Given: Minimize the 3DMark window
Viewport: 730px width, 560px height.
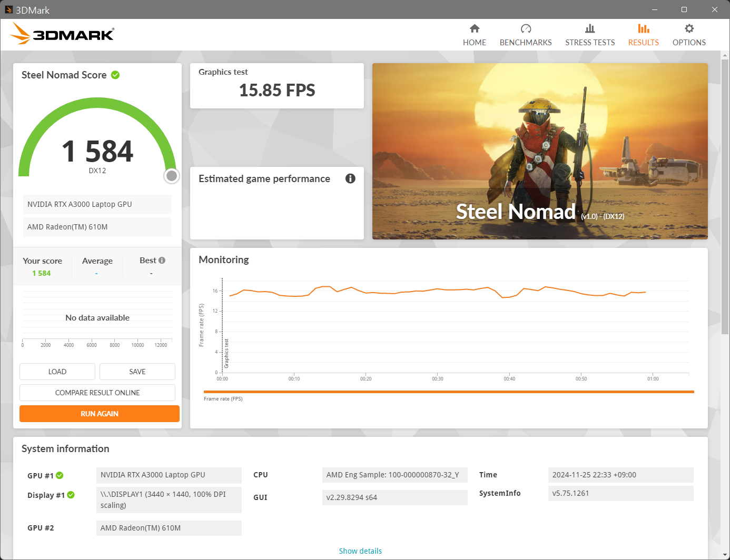Looking at the screenshot, I should pos(655,9).
